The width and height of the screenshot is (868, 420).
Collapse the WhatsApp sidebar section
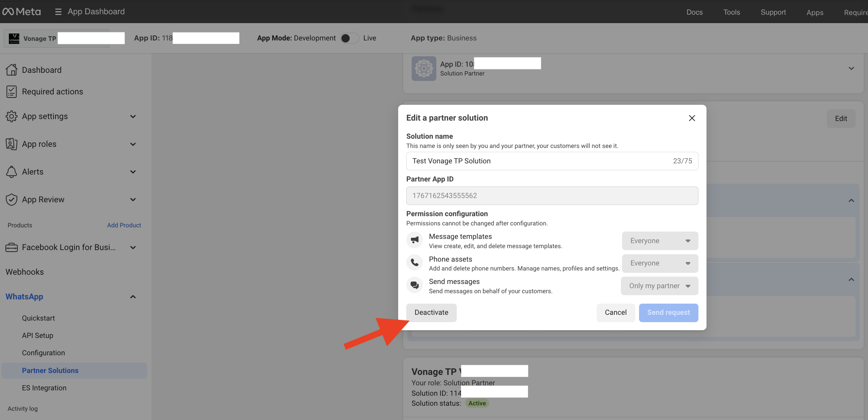[133, 297]
